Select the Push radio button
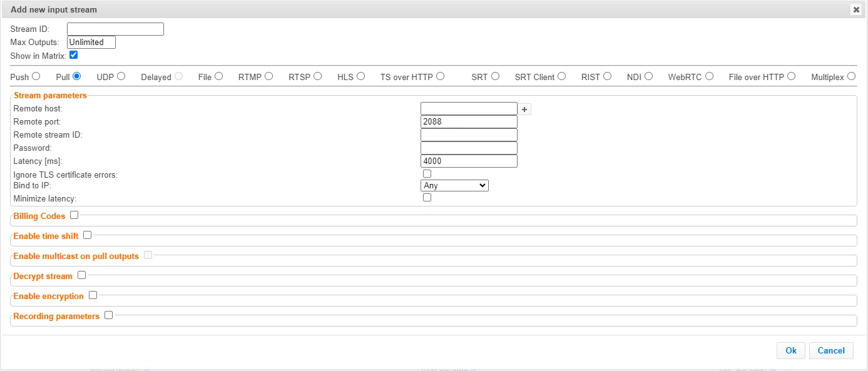Viewport: 868px width, 371px height. click(36, 76)
